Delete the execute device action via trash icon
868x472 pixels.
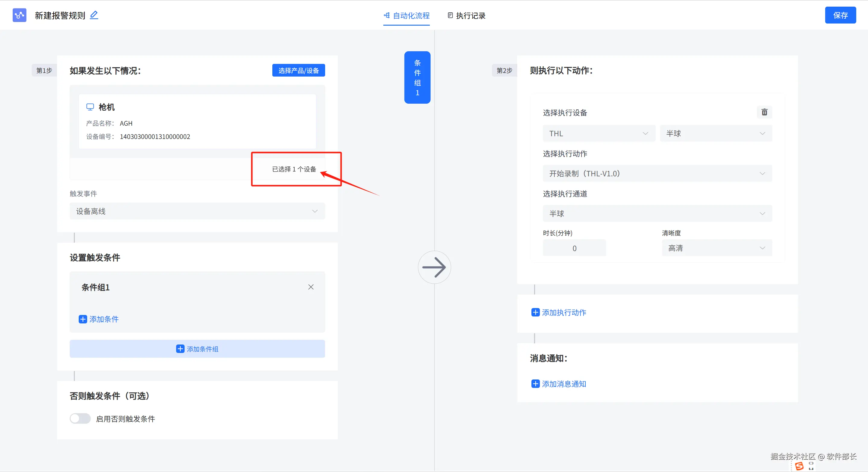click(x=764, y=112)
